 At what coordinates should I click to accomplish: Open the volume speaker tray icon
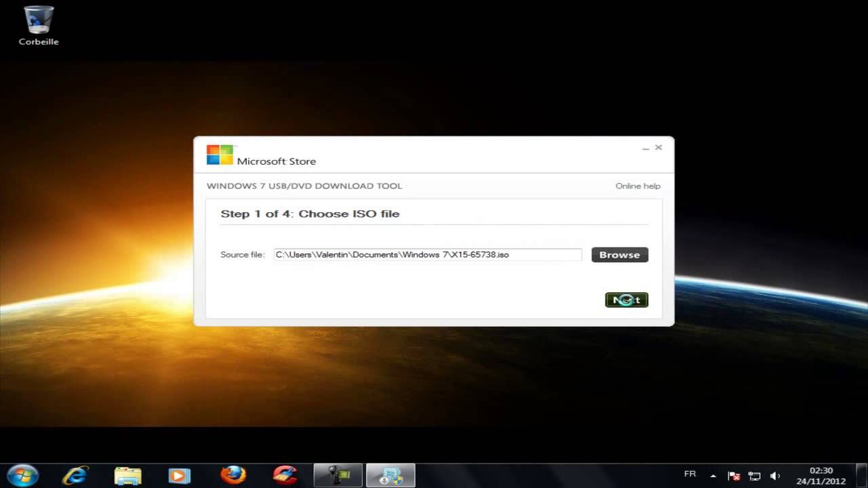click(775, 476)
